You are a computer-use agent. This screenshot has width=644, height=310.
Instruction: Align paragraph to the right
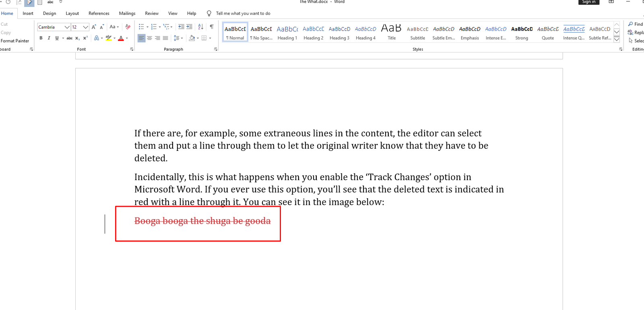[157, 38]
